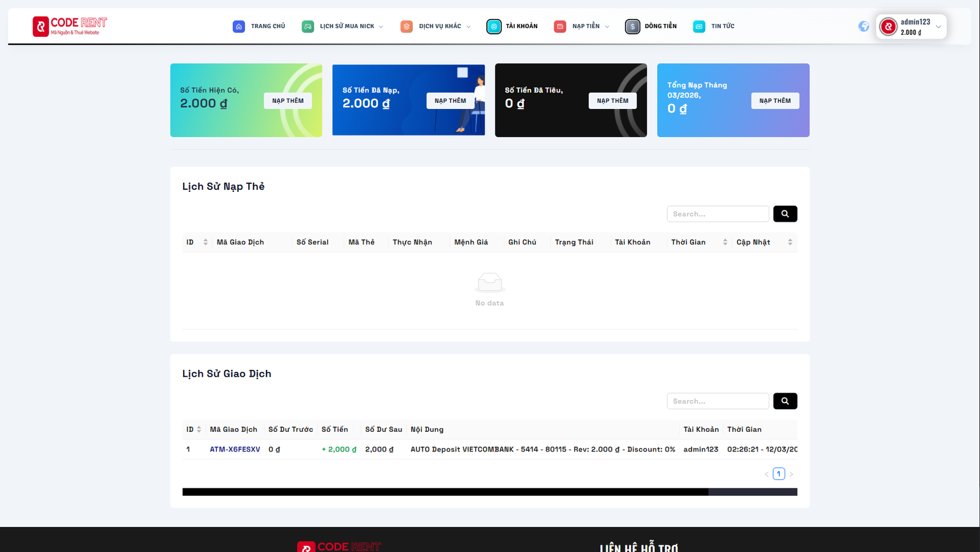Click the Tin Tức news icon
Image resolution: width=980 pixels, height=552 pixels.
tap(698, 26)
